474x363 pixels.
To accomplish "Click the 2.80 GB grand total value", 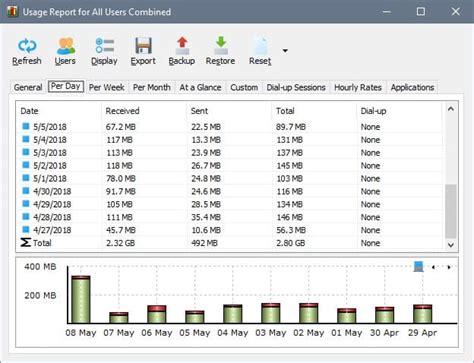I will 290,243.
